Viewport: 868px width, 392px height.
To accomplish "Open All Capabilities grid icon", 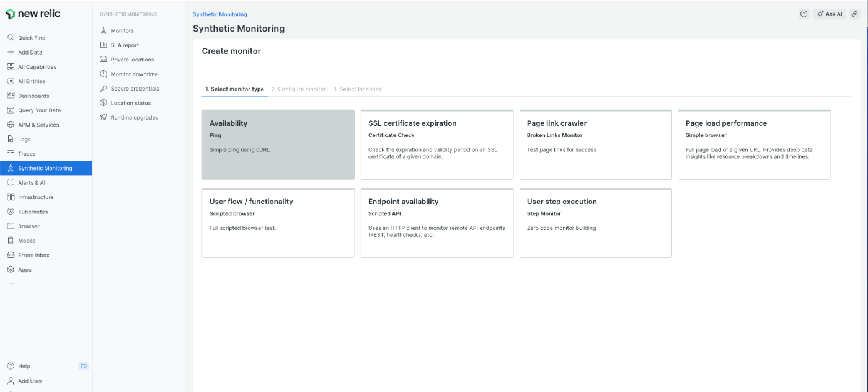I will 11,66.
